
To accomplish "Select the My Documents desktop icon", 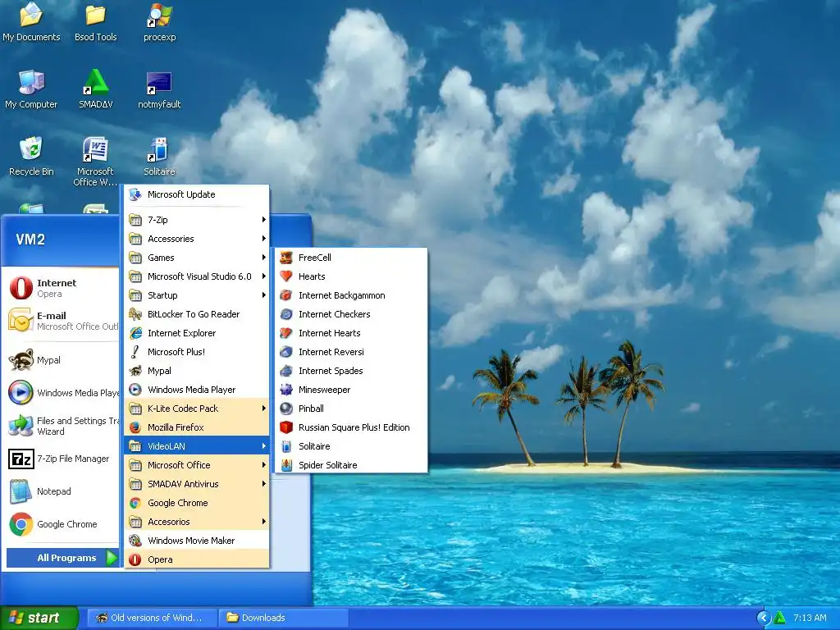I will pyautogui.click(x=31, y=24).
